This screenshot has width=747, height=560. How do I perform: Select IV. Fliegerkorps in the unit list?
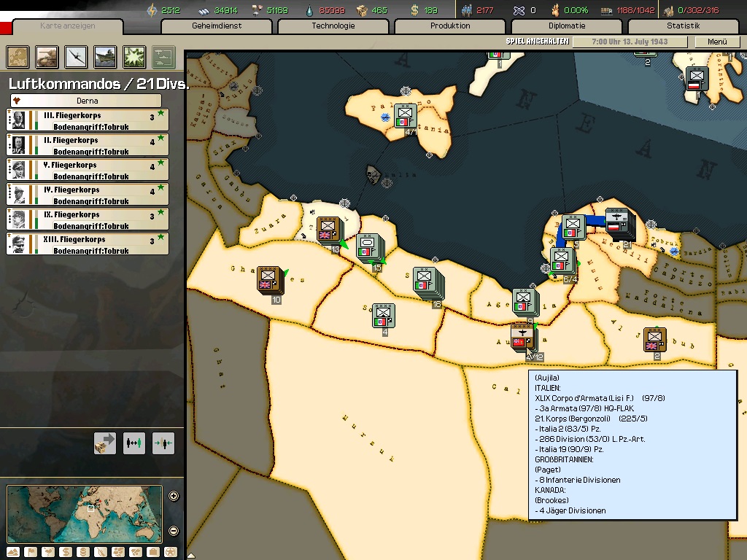(x=88, y=194)
